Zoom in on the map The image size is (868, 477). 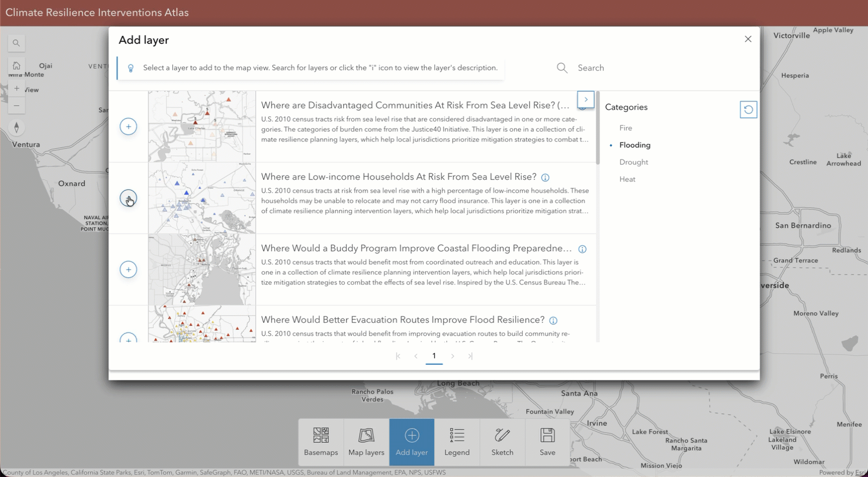(x=17, y=89)
